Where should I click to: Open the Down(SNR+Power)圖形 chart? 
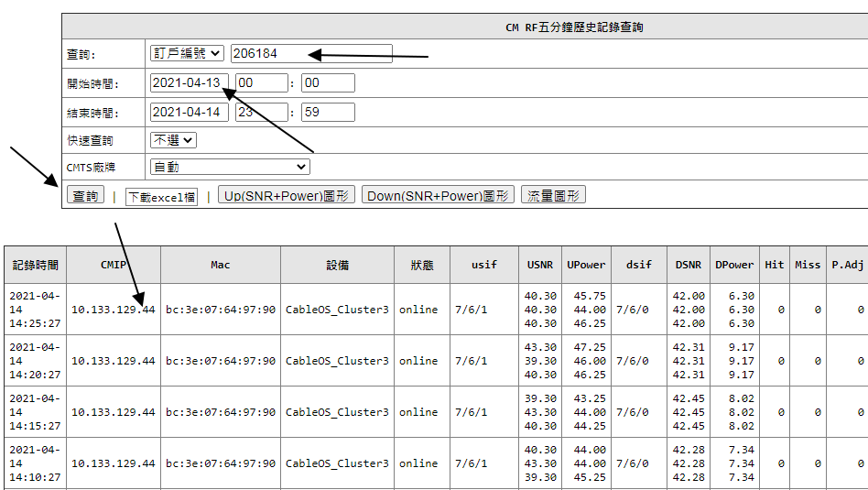click(438, 195)
